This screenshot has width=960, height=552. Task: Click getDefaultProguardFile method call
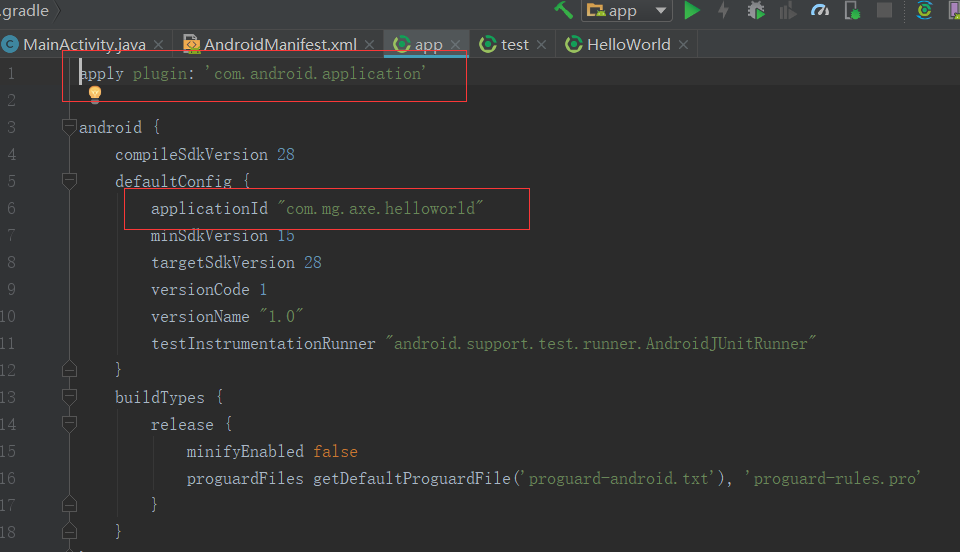click(412, 478)
